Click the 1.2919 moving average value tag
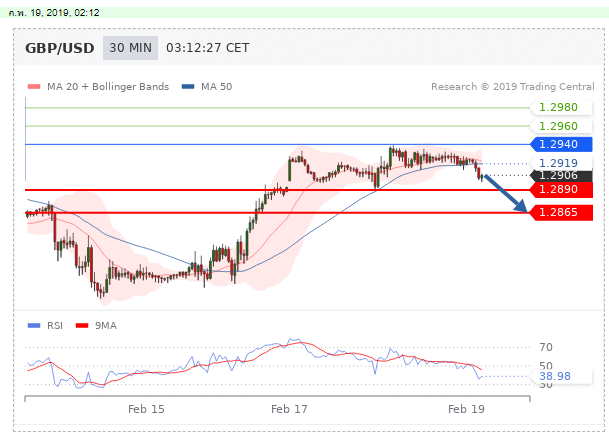The width and height of the screenshot is (609, 436). [x=562, y=163]
